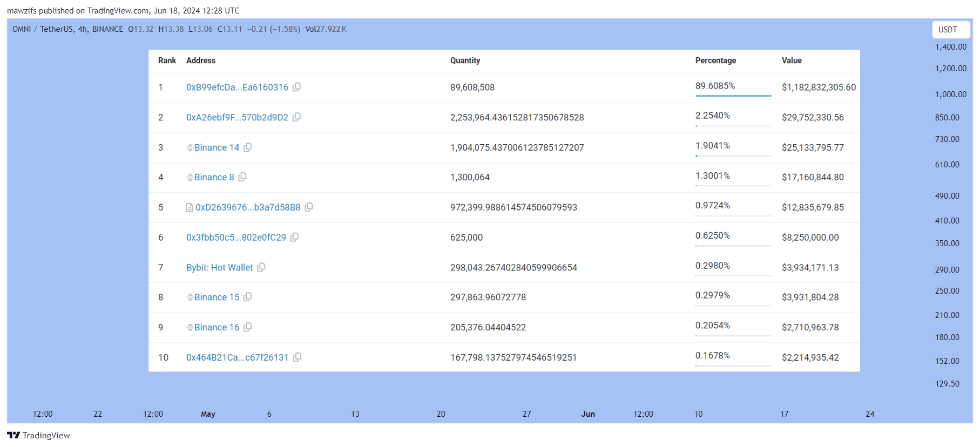Click the 1.9041% percentage bar
Screen dimensions: 980x447
point(733,155)
